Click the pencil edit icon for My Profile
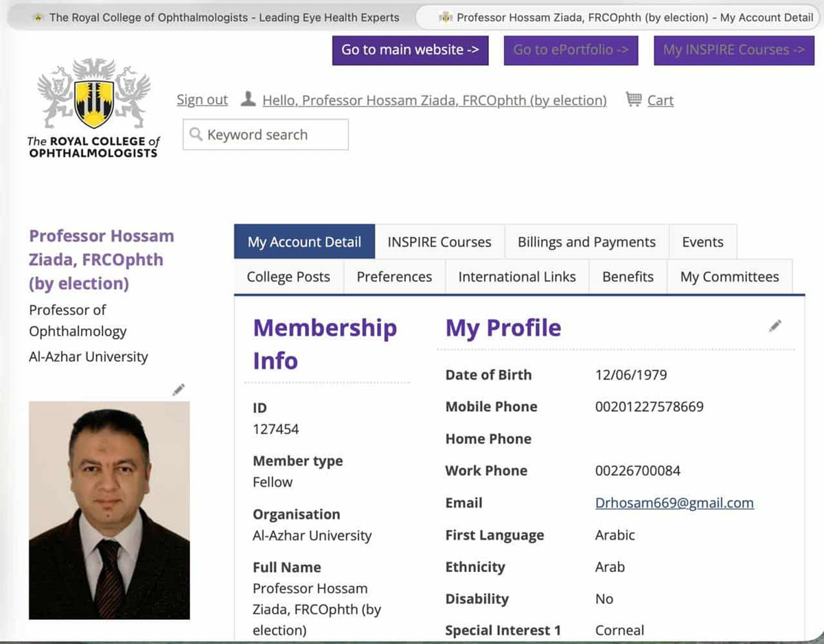This screenshot has height=644, width=824. [x=775, y=326]
